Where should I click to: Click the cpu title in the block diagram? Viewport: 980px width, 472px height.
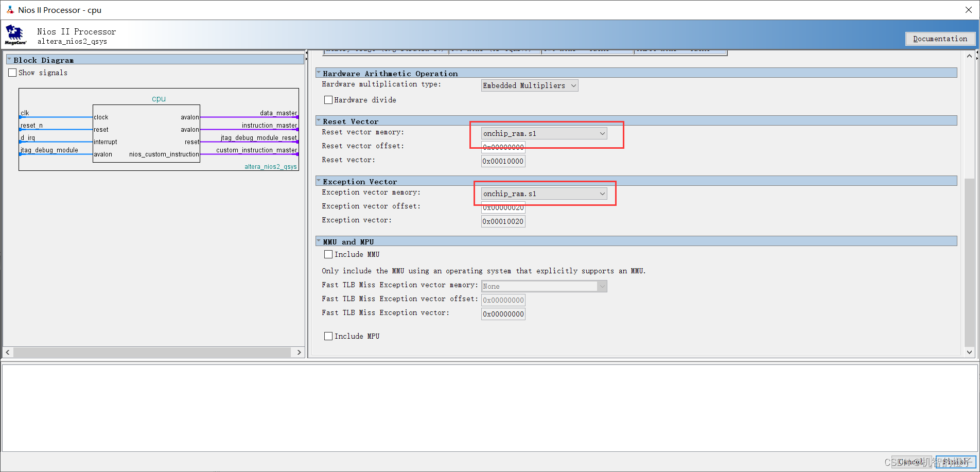[159, 98]
